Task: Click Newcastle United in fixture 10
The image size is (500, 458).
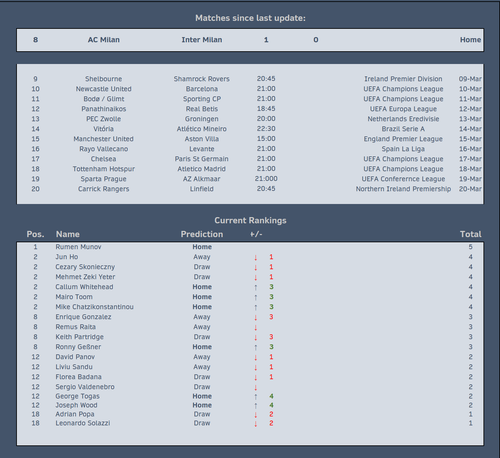Action: click(x=103, y=89)
